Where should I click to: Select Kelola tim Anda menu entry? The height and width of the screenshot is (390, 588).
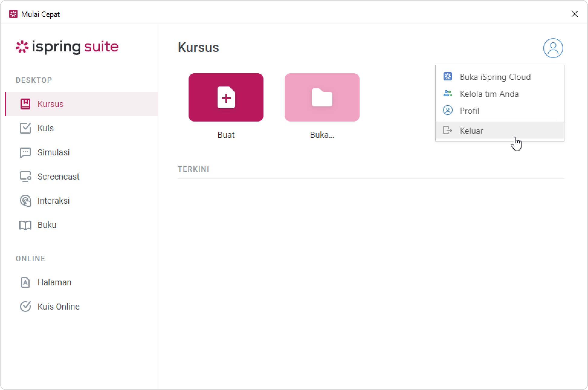tap(500, 94)
